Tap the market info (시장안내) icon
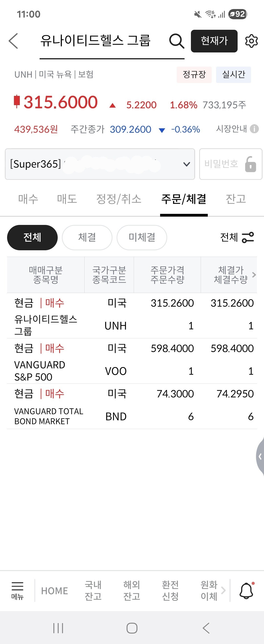Viewport: 264px width, 644px height. coord(254,129)
